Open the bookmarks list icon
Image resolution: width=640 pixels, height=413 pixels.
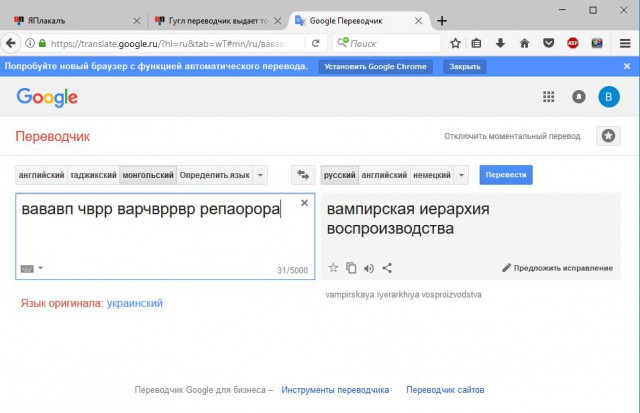[476, 43]
